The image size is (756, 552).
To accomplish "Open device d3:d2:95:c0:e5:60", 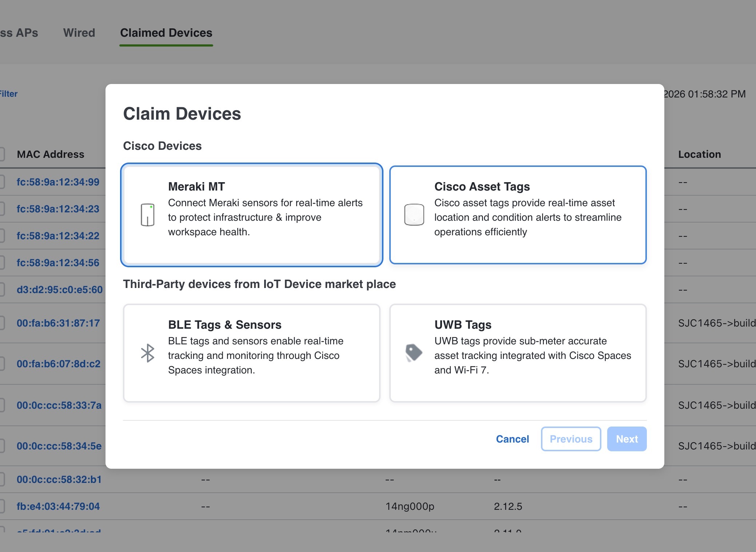I will point(60,289).
